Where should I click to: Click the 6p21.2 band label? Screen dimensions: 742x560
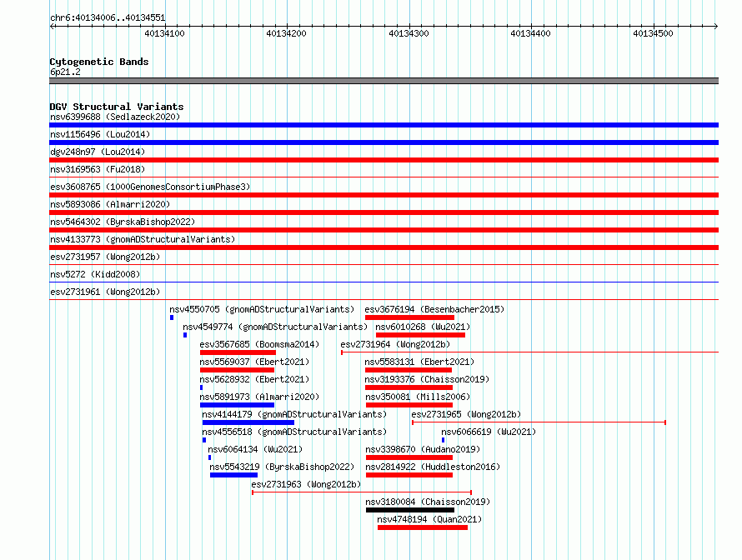click(65, 72)
